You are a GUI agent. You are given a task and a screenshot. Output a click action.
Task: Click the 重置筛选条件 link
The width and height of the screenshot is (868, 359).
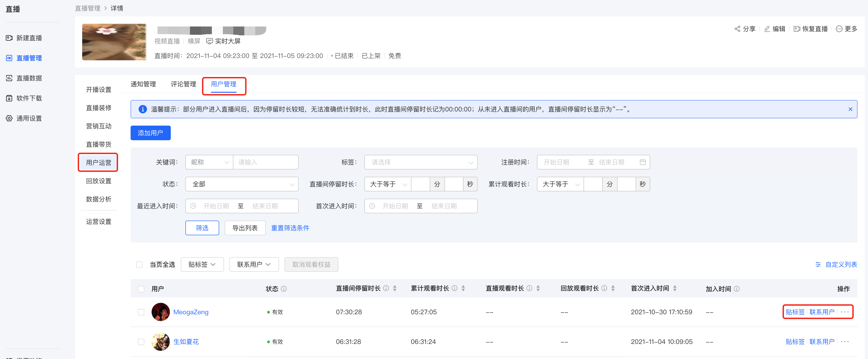(x=290, y=228)
